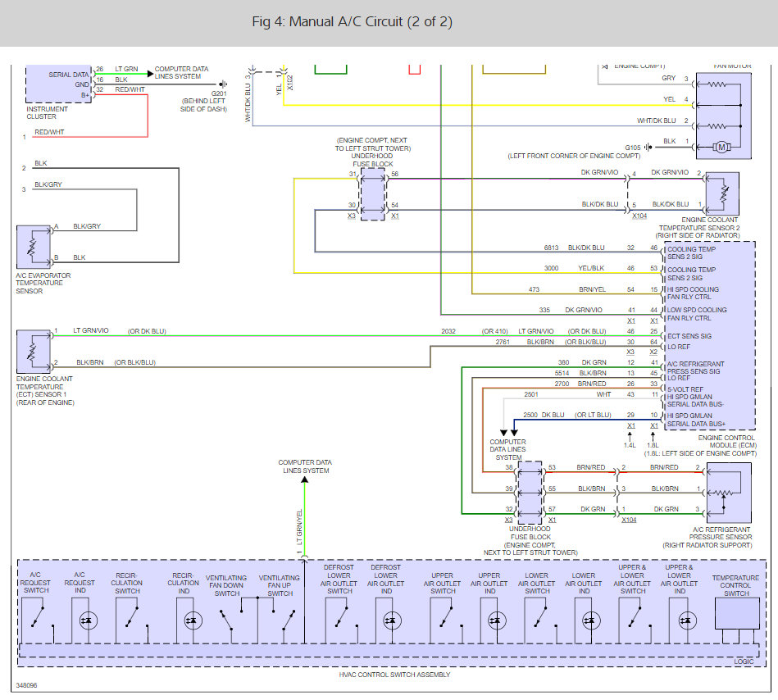Click the G201 ground symbol

223,84
